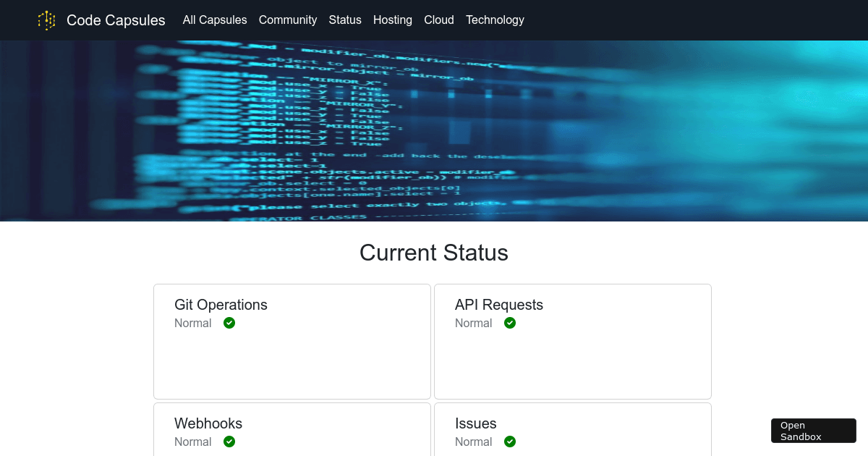Select the API Requests card title
Viewport: 868px width, 456px height.
click(499, 305)
